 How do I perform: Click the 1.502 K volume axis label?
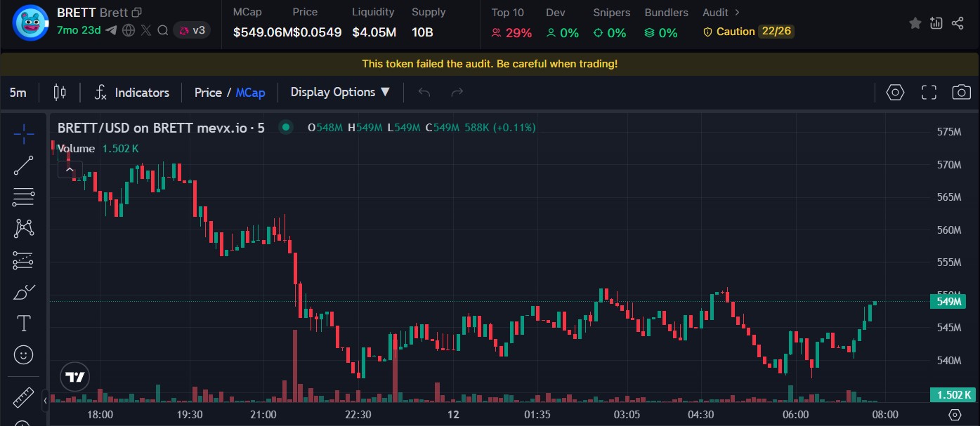(x=952, y=394)
